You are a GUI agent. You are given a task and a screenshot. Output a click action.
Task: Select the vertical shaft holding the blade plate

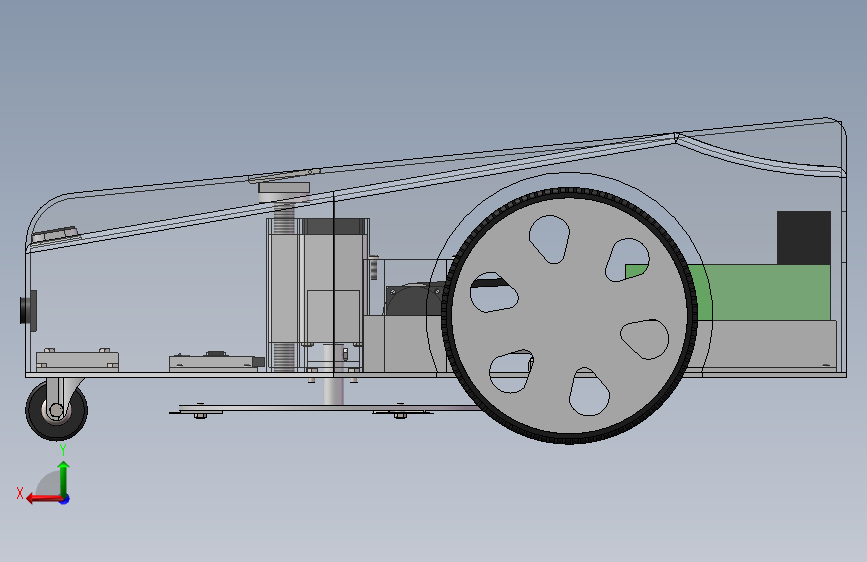coord(333,374)
